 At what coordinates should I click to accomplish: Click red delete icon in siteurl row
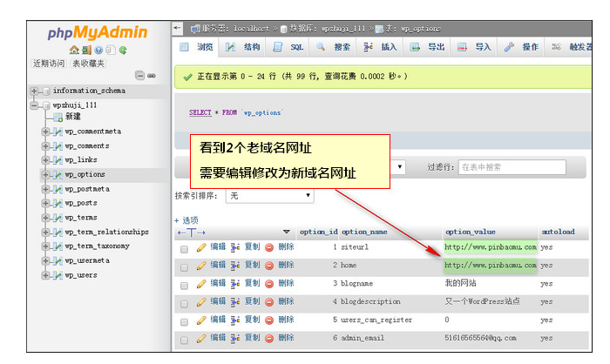269,247
